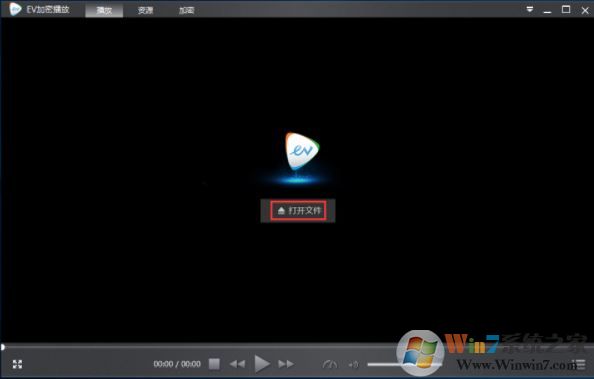Screen dimensions: 594x379
Task: Toggle fullscreen mode icon
Action: (17, 364)
